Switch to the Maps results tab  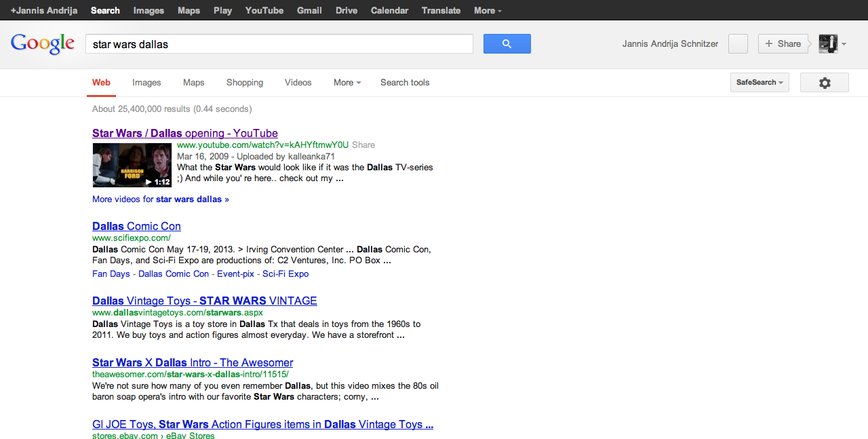coord(193,82)
